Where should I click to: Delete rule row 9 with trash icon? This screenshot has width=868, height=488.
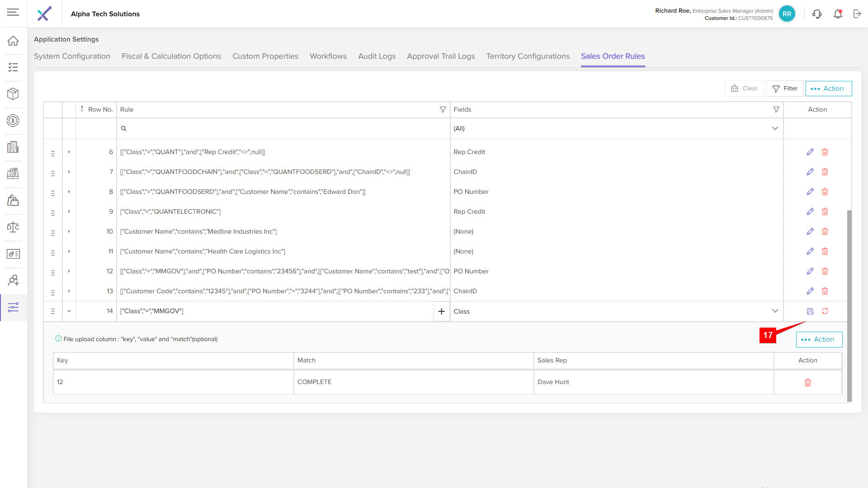(825, 211)
